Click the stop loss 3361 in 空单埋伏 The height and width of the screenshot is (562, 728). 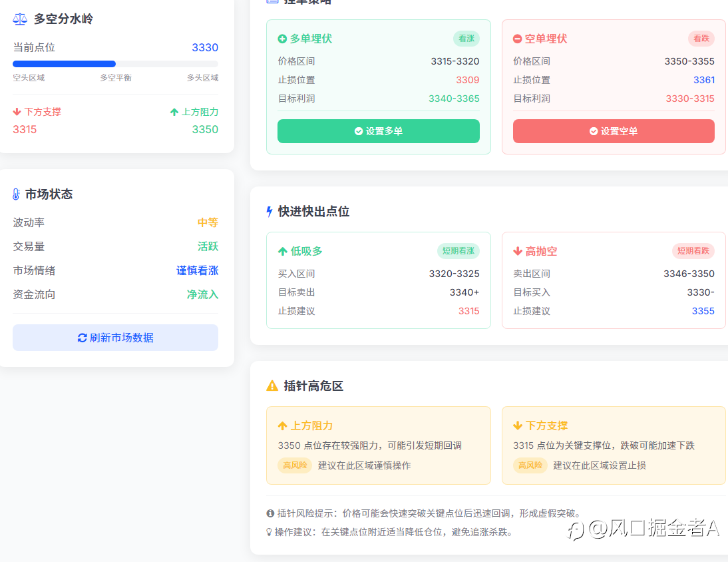704,80
